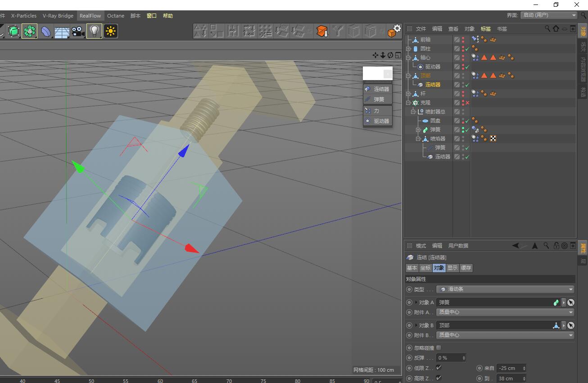Click the 到 field stepper arrows
The width and height of the screenshot is (588, 383).
(x=524, y=378)
